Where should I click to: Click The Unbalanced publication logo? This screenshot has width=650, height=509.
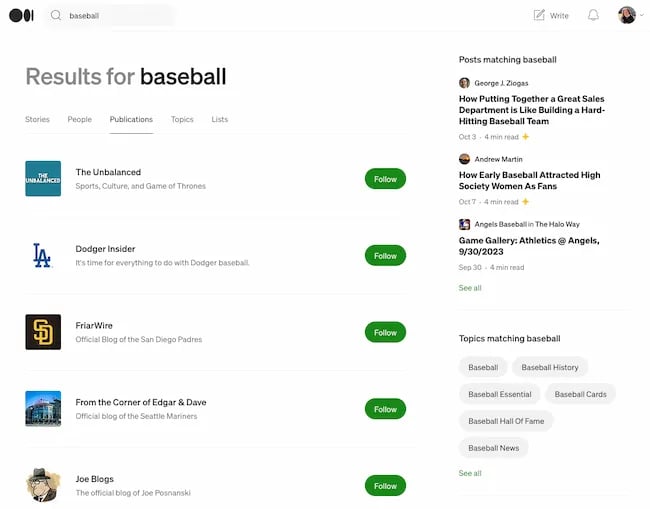pyautogui.click(x=42, y=179)
